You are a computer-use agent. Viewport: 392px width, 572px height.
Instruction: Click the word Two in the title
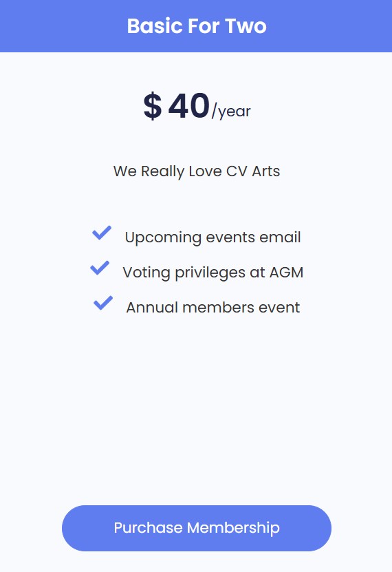246,26
